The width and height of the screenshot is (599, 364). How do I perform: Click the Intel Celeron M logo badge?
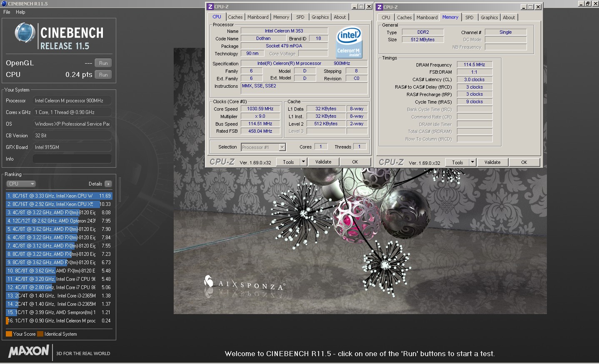coord(349,42)
